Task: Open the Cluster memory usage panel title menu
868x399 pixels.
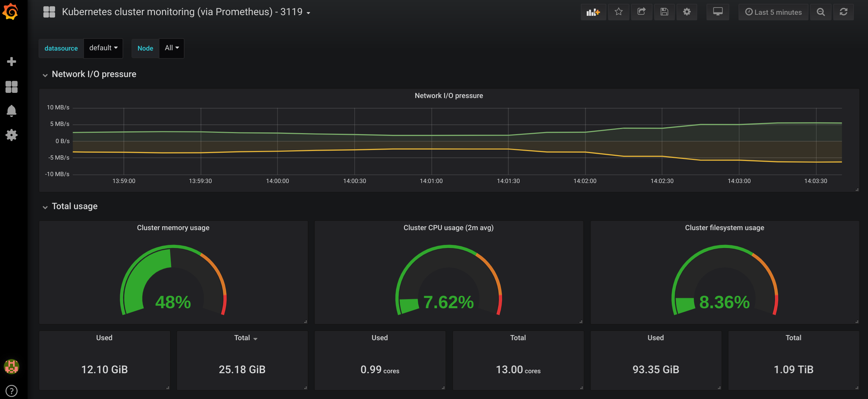Action: [173, 228]
